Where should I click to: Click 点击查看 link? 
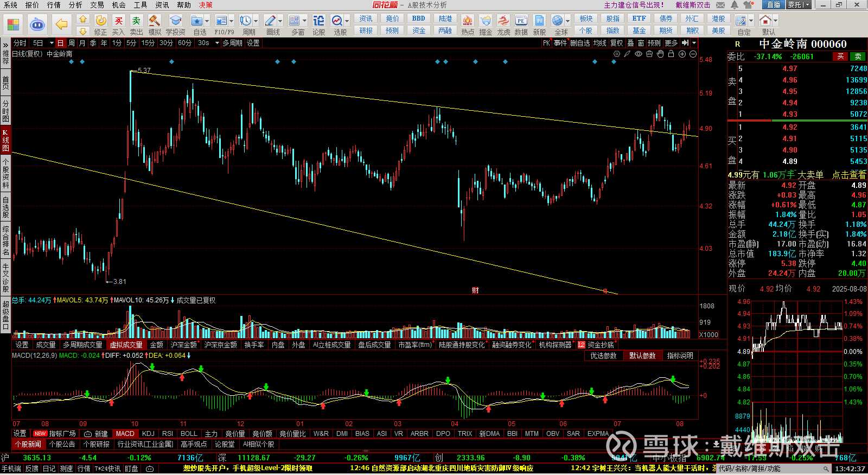[x=849, y=175]
